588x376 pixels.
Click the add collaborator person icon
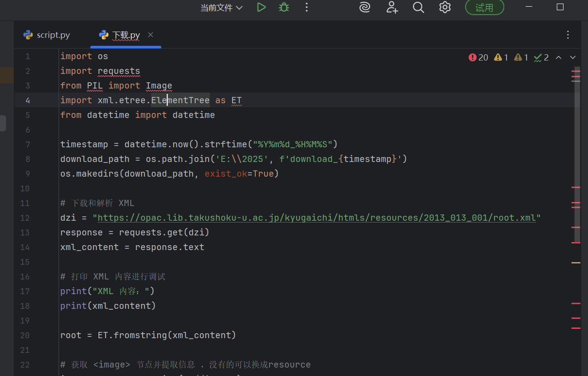(392, 7)
